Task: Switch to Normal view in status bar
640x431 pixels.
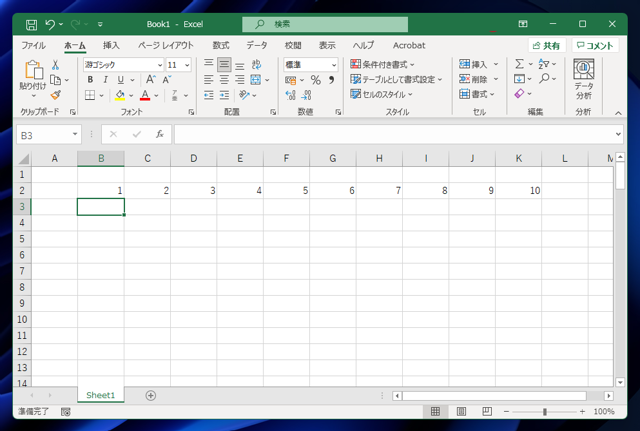Action: [436, 411]
